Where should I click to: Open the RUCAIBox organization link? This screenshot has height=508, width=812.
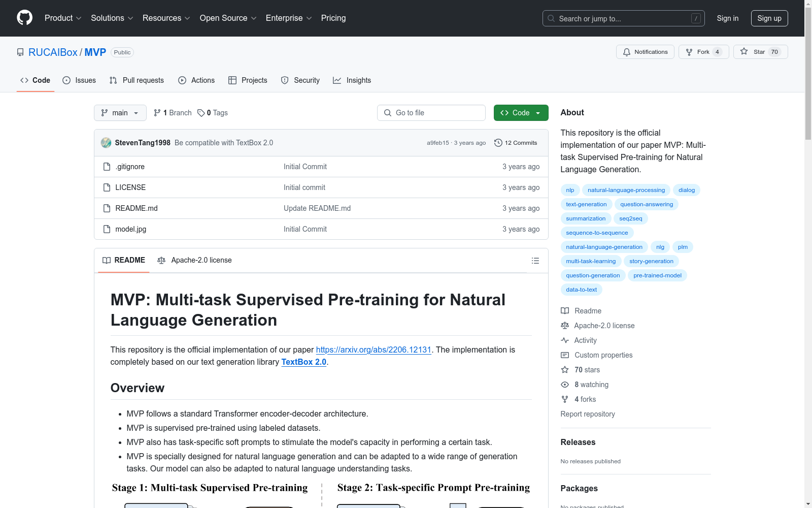coord(53,52)
